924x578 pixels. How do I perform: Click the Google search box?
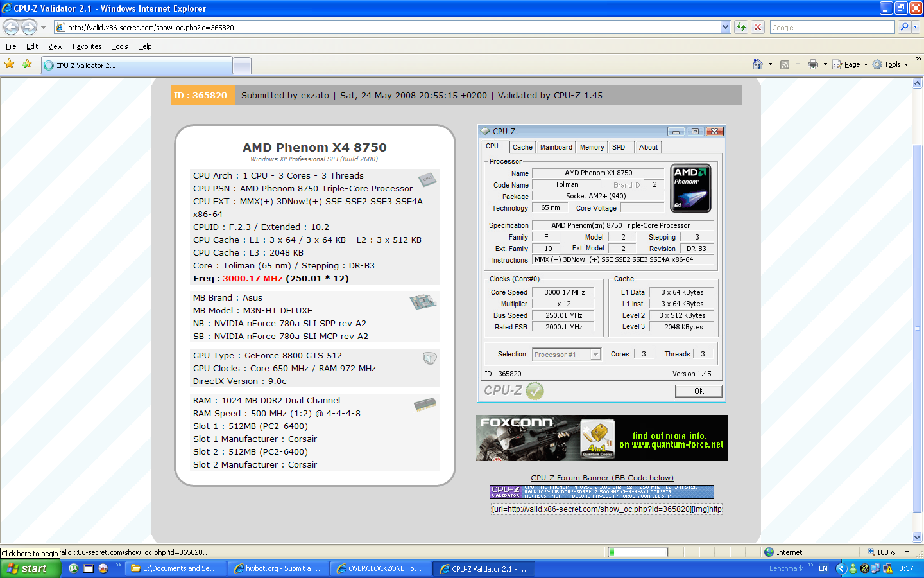[x=832, y=28]
